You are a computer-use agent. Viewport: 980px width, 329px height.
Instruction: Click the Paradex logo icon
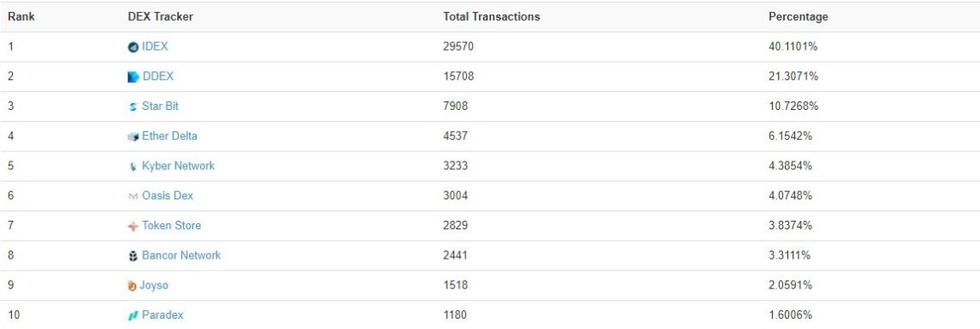tap(132, 316)
